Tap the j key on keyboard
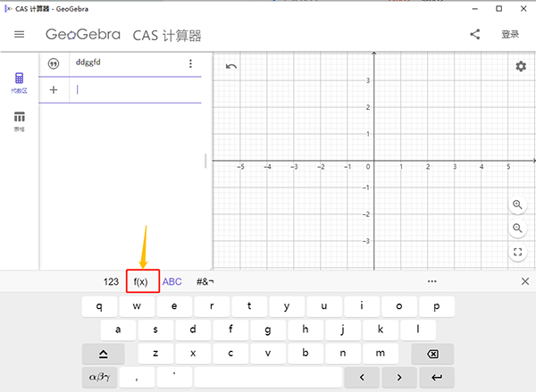 343,329
